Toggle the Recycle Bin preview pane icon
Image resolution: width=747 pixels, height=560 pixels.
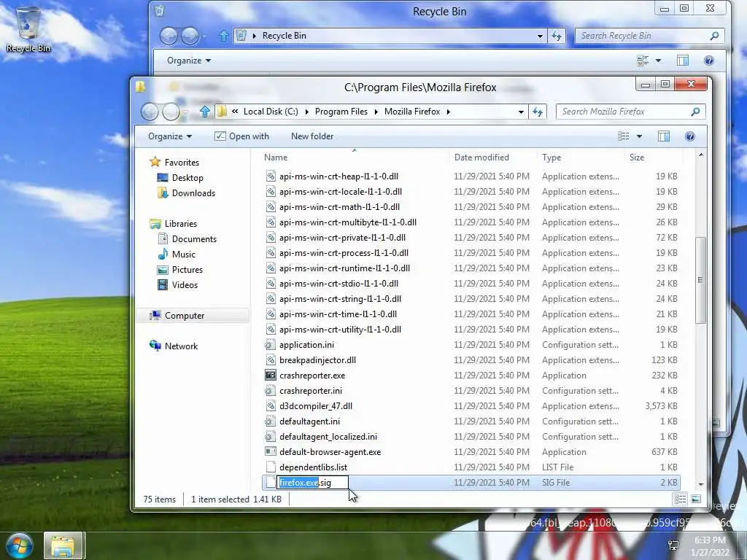(683, 61)
